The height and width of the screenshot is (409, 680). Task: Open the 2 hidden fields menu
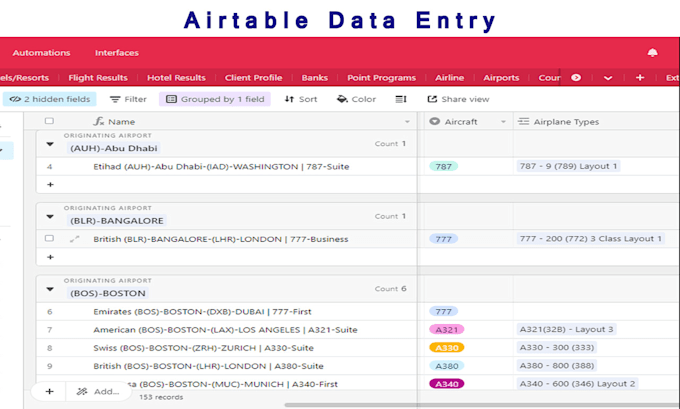click(x=50, y=99)
